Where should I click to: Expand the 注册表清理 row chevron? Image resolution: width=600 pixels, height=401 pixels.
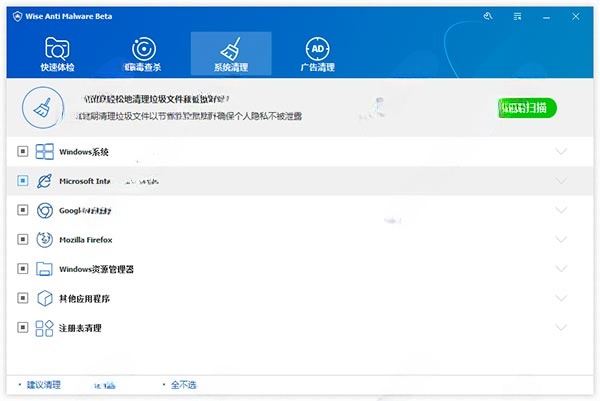click(561, 328)
